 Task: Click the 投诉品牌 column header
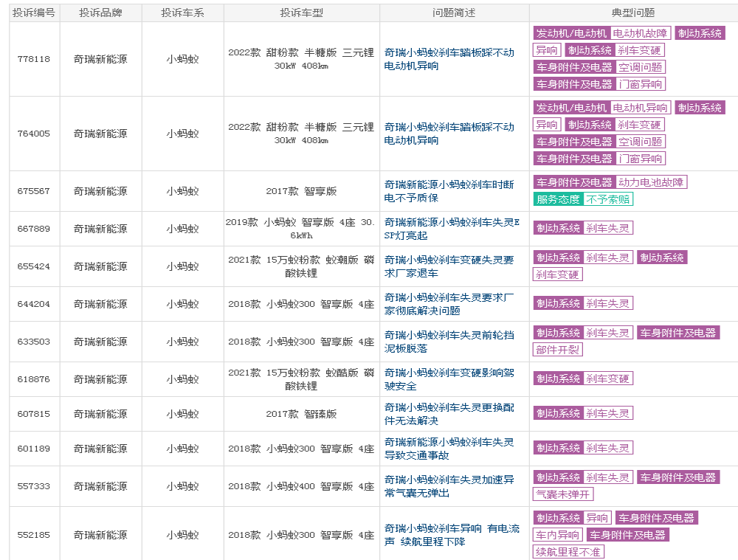coord(100,13)
